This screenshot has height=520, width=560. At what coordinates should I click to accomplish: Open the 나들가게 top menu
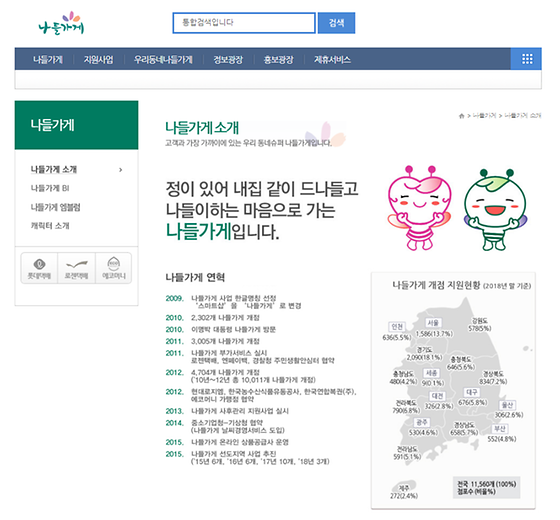pos(48,59)
